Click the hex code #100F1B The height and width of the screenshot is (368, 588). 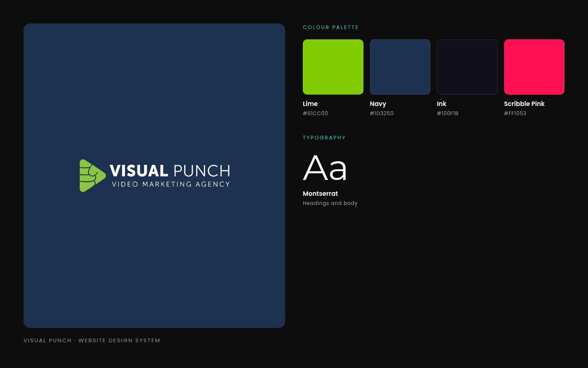tap(448, 113)
